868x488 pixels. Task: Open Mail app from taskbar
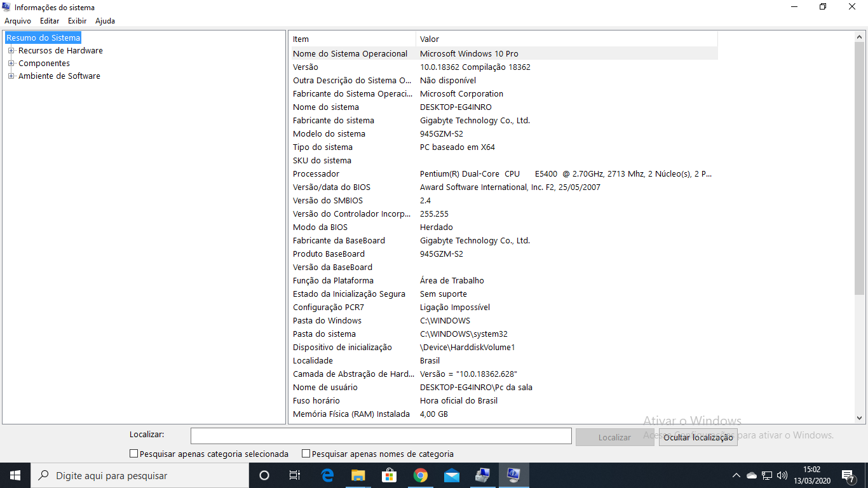tap(451, 475)
